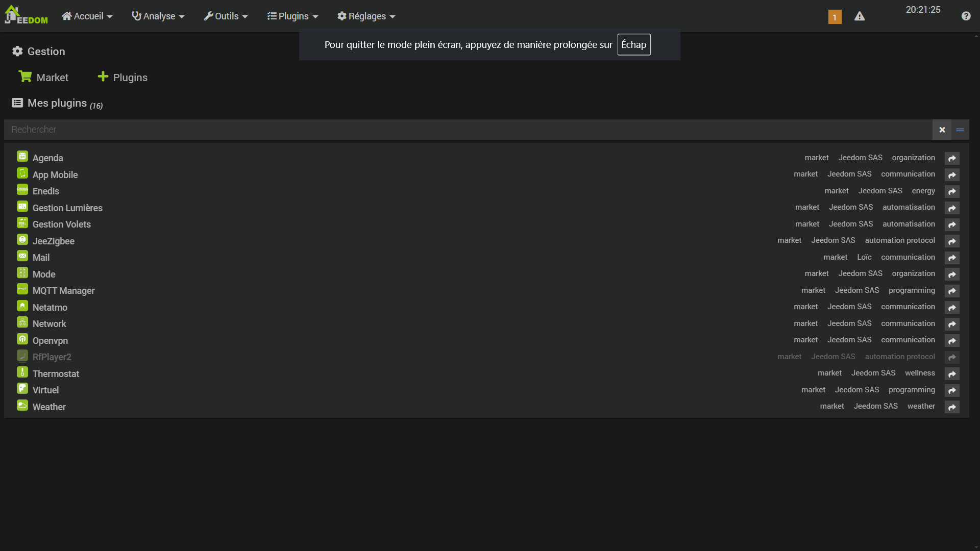Click the clock time display
Viewport: 980px width, 551px height.
(x=923, y=10)
